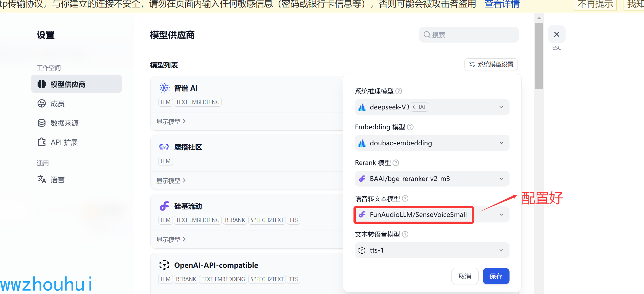
Task: Click the LLM tag under 魔搭社区
Action: pos(165,161)
